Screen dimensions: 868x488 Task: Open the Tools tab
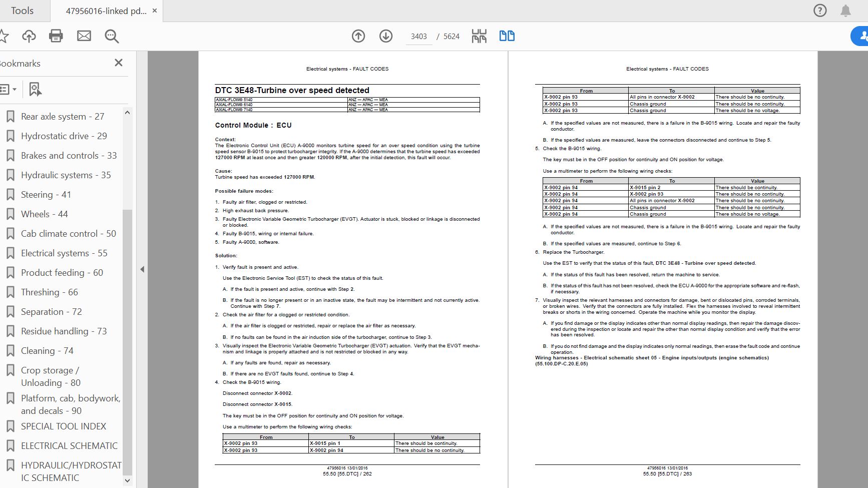tap(23, 11)
